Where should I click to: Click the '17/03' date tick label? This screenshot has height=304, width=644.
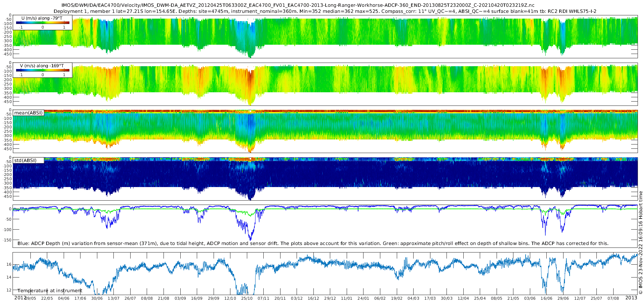[x=430, y=298]
